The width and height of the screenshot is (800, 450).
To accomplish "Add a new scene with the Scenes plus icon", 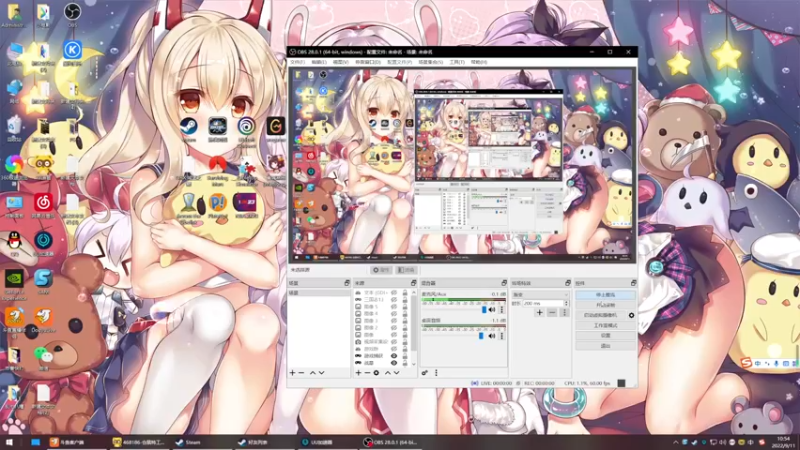I will (x=292, y=373).
